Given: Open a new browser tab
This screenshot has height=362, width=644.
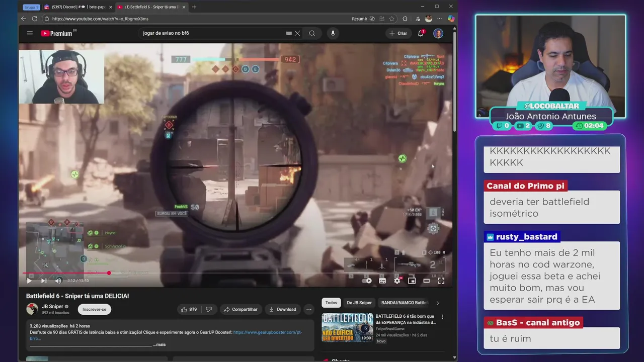Looking at the screenshot, I should pyautogui.click(x=194, y=7).
